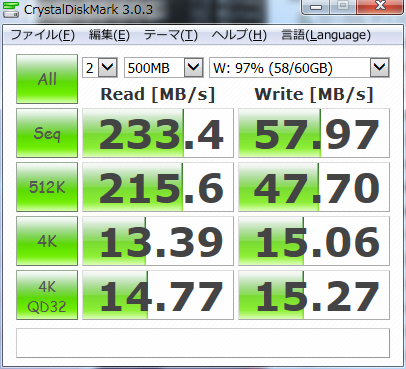Open the ファイル(F) menu

[43, 35]
